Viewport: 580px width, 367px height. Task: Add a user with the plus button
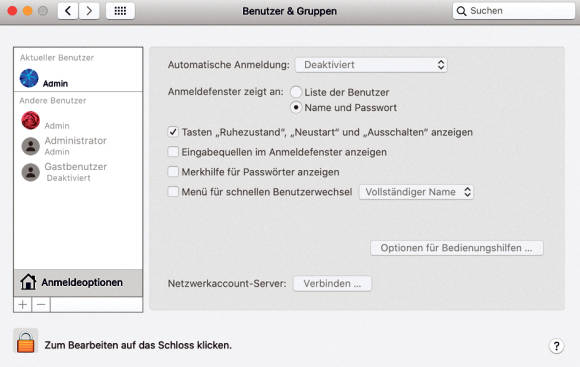[x=23, y=305]
